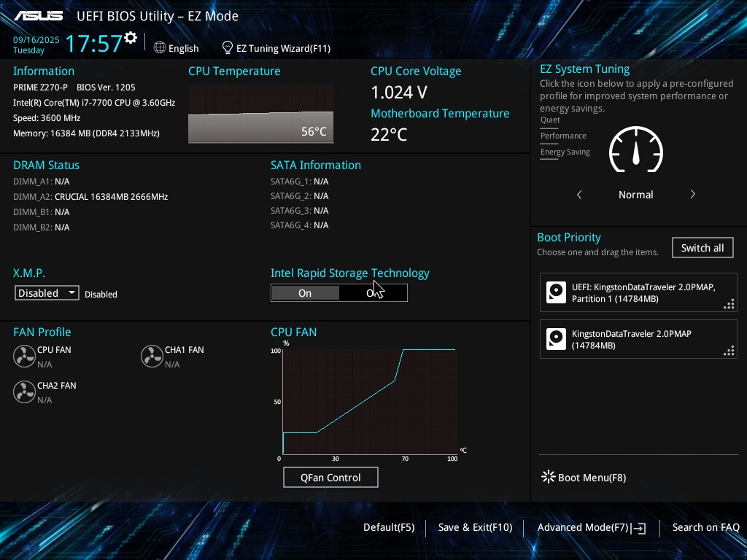747x560 pixels.
Task: Select KingstonDataTraveler 2.0PMAP (14784MB) boot entry
Action: point(638,339)
